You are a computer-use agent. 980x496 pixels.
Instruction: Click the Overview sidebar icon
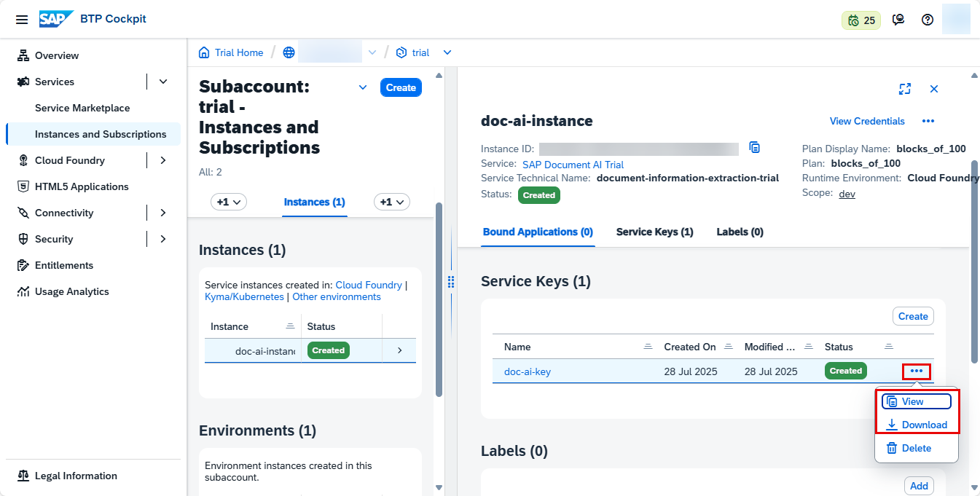(23, 55)
